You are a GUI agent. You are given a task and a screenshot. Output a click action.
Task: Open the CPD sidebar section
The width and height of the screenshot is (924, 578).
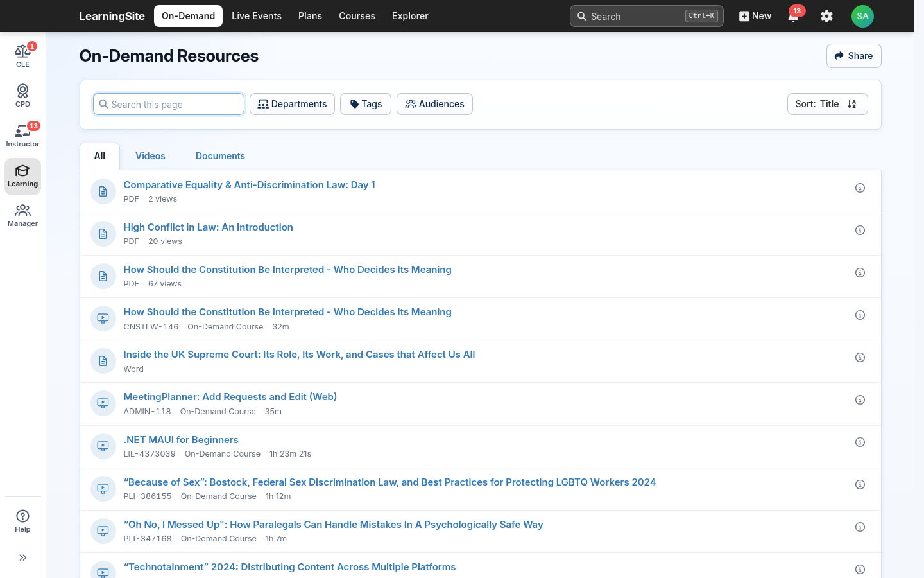pos(22,96)
